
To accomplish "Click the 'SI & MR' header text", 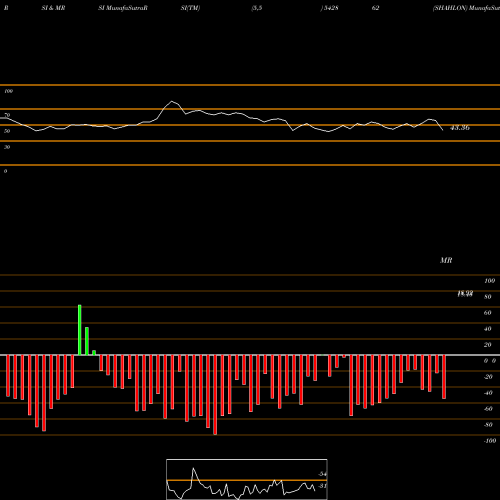I will (53, 8).
